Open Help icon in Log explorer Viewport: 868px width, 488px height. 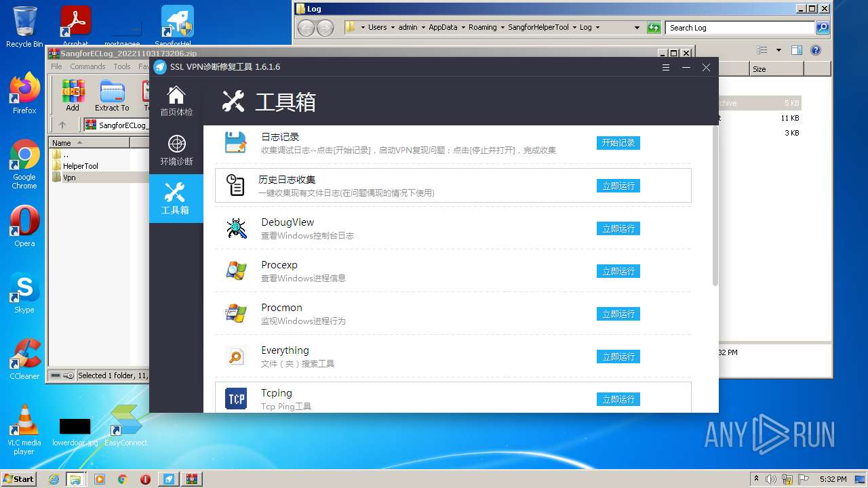coord(816,50)
